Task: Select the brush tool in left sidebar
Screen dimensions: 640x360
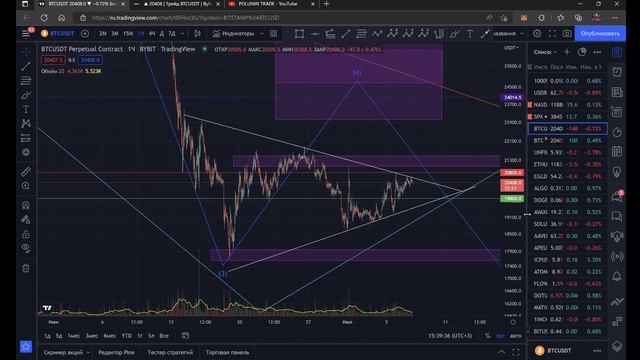Action: [x=26, y=95]
